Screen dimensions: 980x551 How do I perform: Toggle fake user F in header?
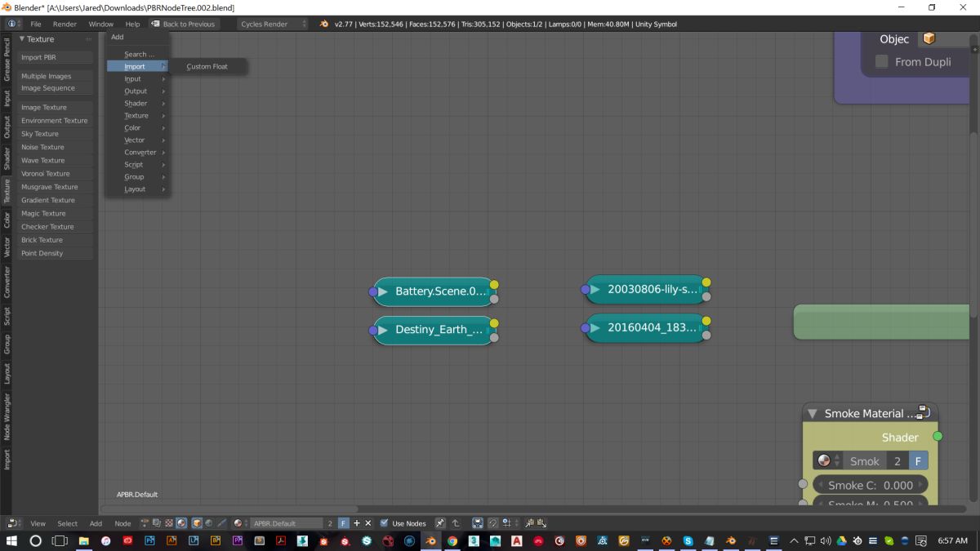click(343, 523)
